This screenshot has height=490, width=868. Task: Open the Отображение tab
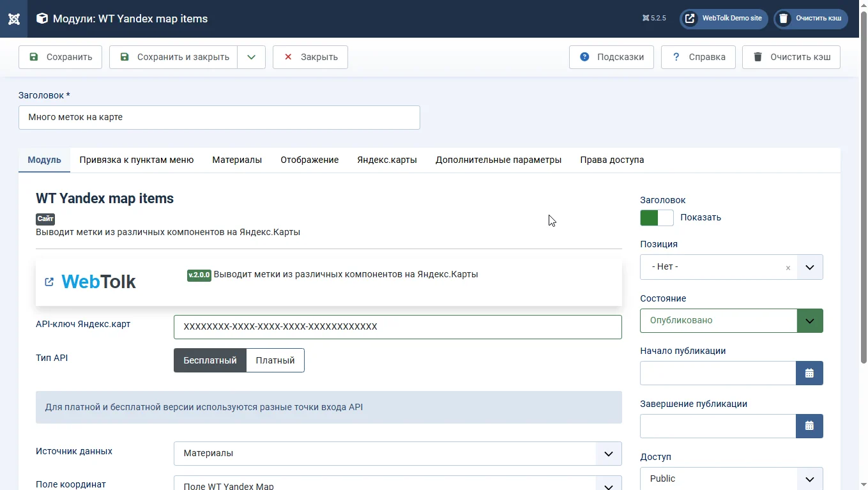[310, 160]
